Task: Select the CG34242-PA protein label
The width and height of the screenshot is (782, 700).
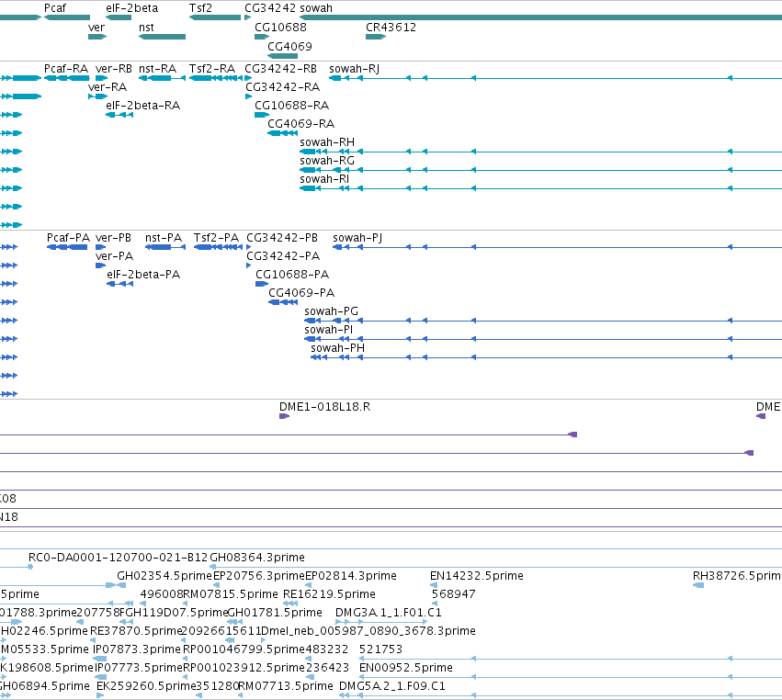Action: pos(283,256)
